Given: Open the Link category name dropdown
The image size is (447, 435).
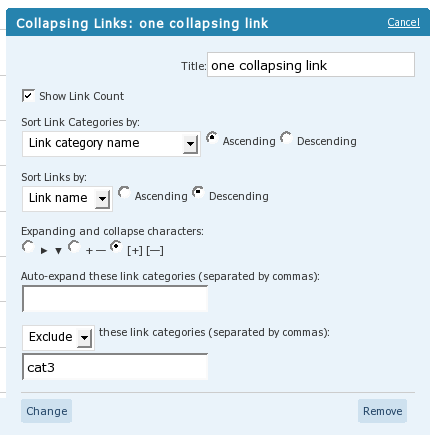Looking at the screenshot, I should click(x=111, y=144).
